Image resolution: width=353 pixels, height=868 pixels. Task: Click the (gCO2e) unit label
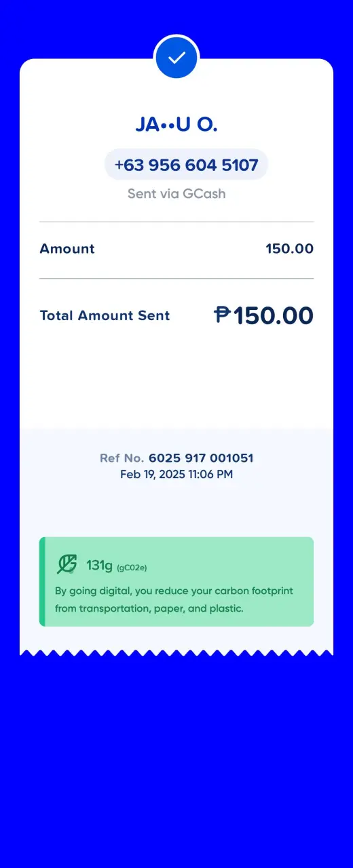click(132, 567)
